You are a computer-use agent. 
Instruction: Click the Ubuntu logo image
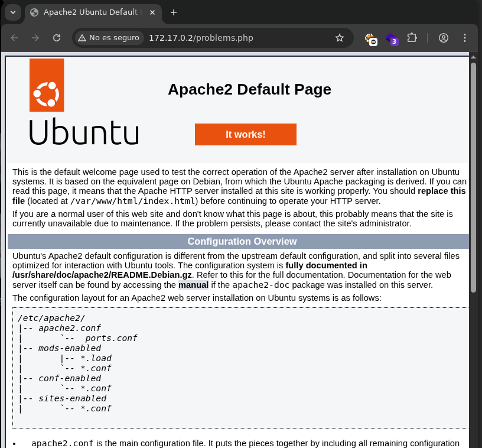point(83,102)
